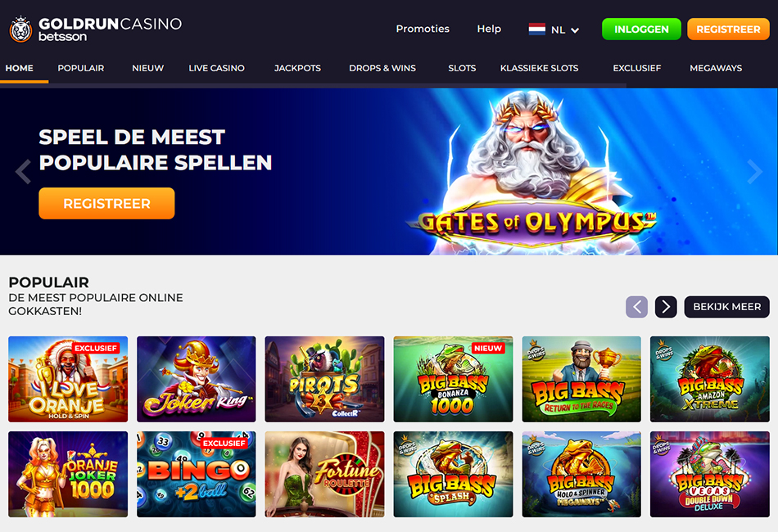The image size is (778, 532).
Task: Open the I Love Oranje game thumbnail
Action: click(x=68, y=379)
